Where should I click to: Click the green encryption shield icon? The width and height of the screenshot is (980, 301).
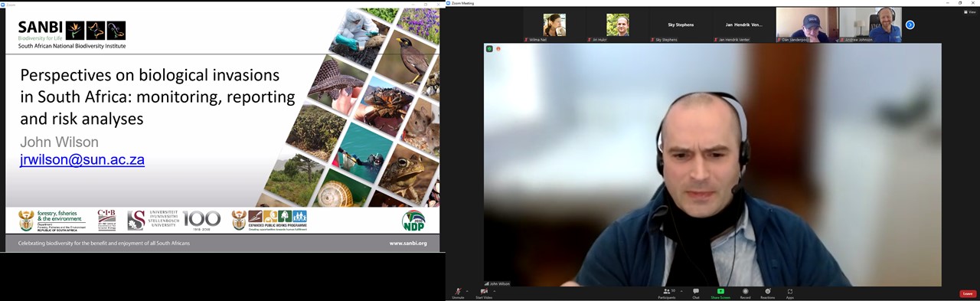489,49
